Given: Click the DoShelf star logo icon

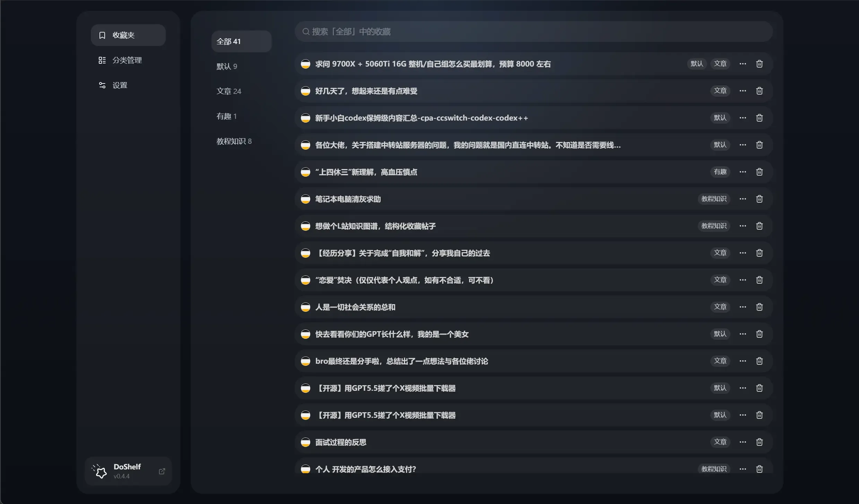Looking at the screenshot, I should (100, 471).
